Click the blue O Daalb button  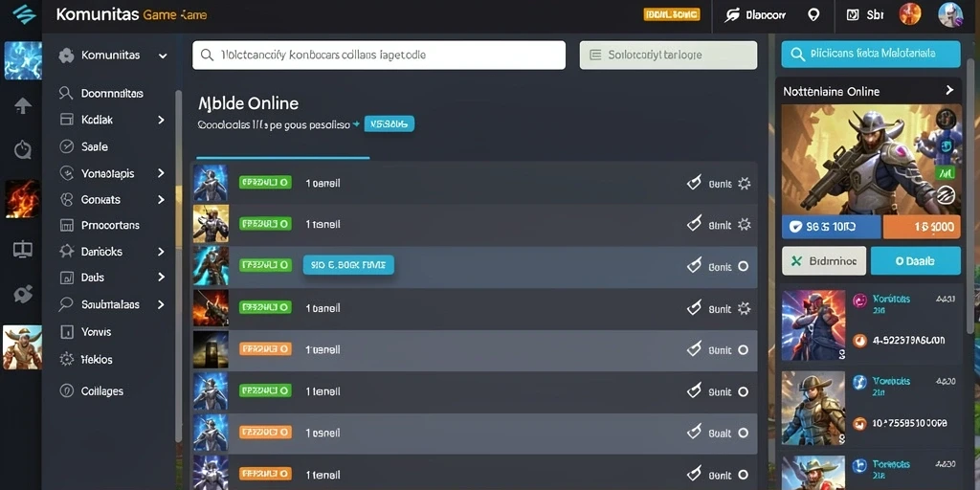tap(915, 260)
